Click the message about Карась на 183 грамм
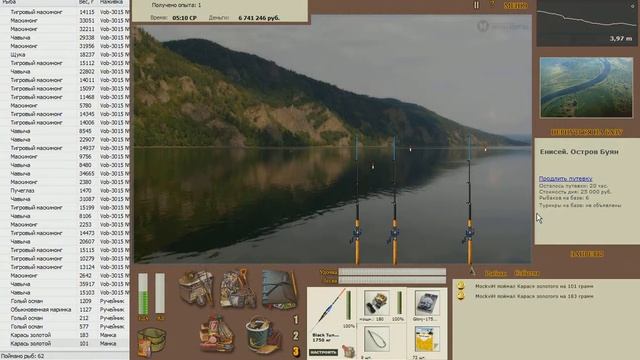Viewport: 640px width, 360px height. (x=534, y=296)
